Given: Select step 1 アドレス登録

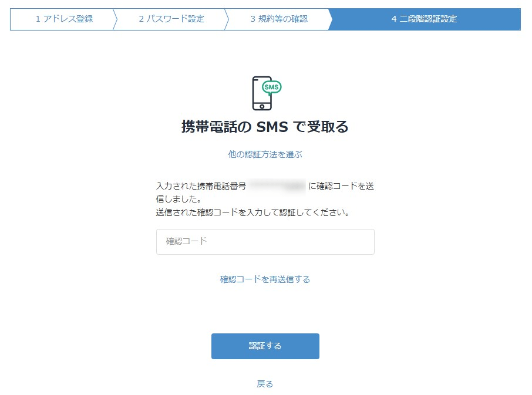Looking at the screenshot, I should coord(64,19).
